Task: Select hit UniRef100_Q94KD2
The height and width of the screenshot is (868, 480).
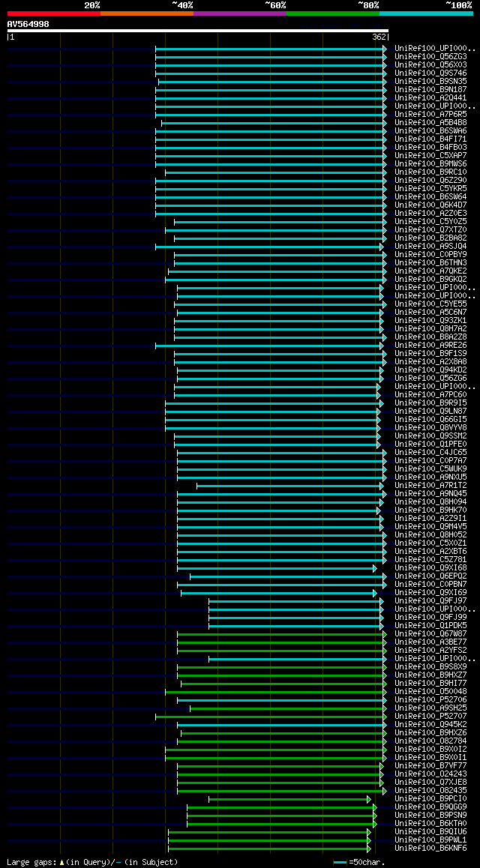Action: point(430,370)
